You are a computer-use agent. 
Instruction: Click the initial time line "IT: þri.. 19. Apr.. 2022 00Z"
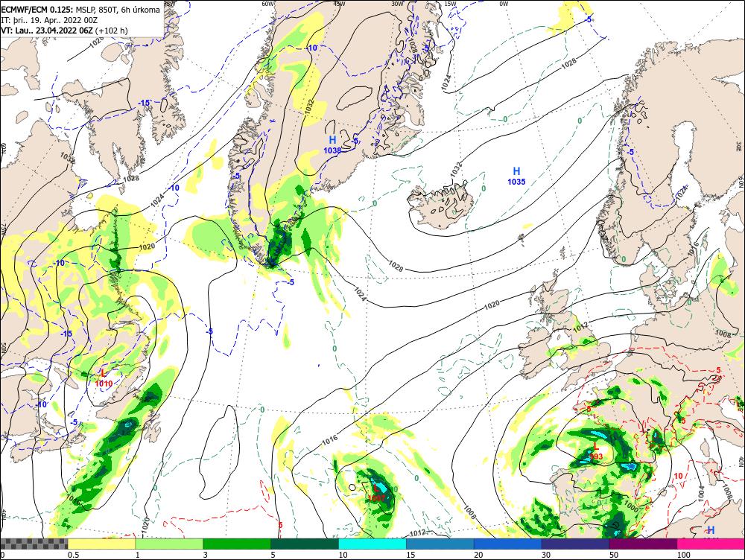(50, 20)
